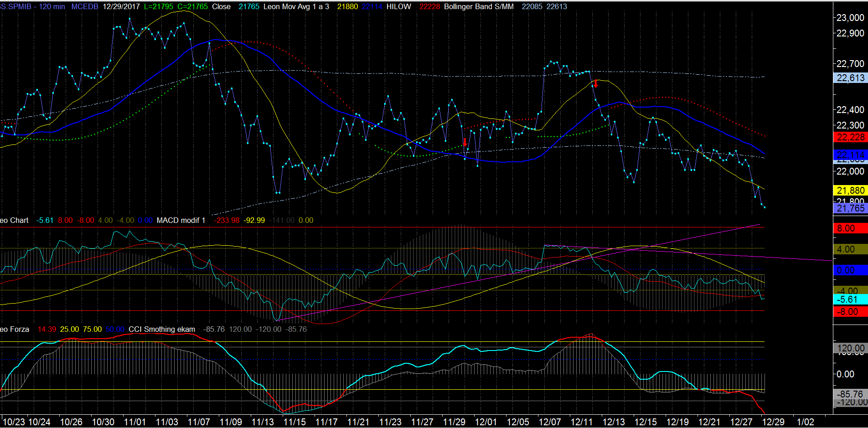Image resolution: width=868 pixels, height=428 pixels.
Task: Click the 12/15 date on time axis
Action: 646,422
